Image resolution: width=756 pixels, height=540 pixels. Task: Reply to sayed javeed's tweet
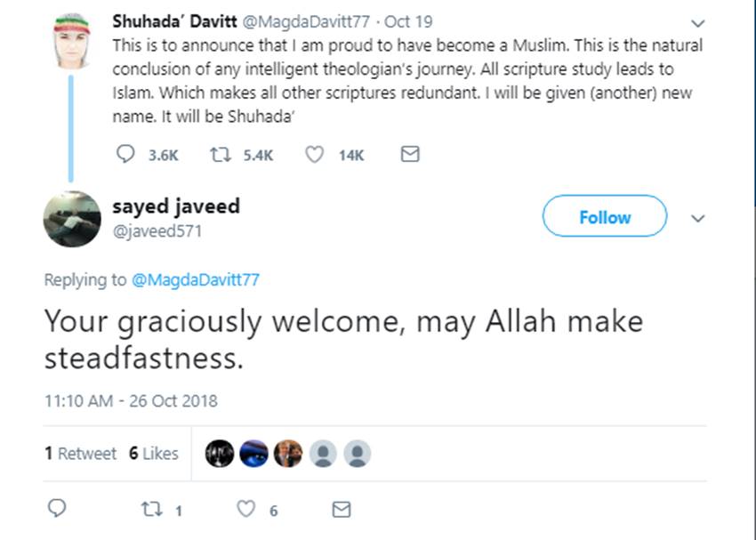[x=57, y=510]
